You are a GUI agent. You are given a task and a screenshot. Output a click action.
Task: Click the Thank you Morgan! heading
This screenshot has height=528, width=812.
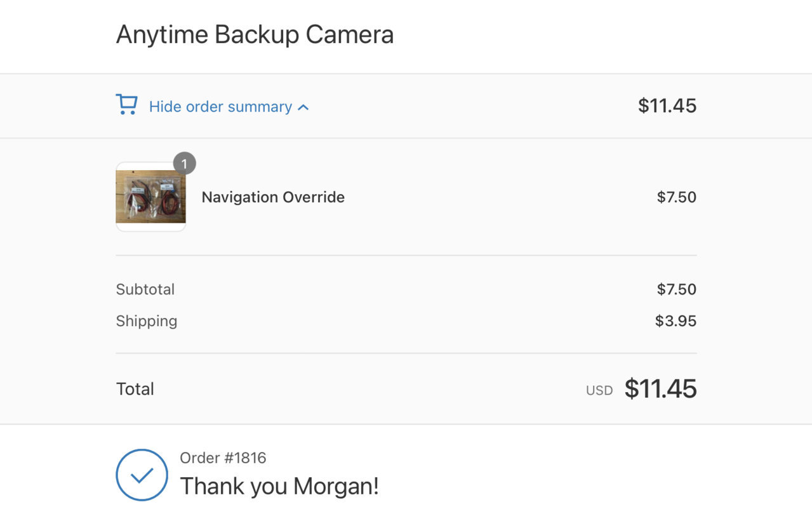(279, 487)
